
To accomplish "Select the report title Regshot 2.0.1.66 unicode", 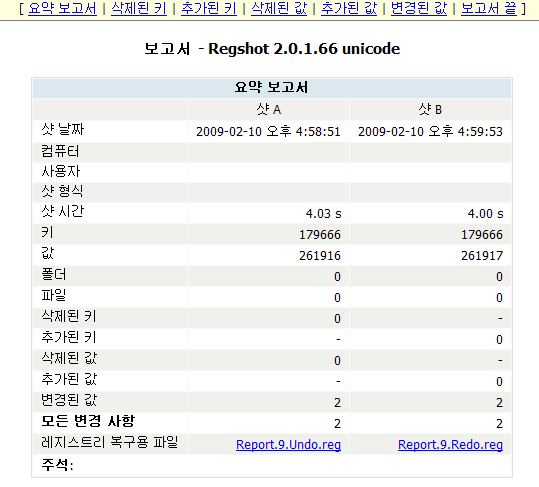I will (304, 48).
